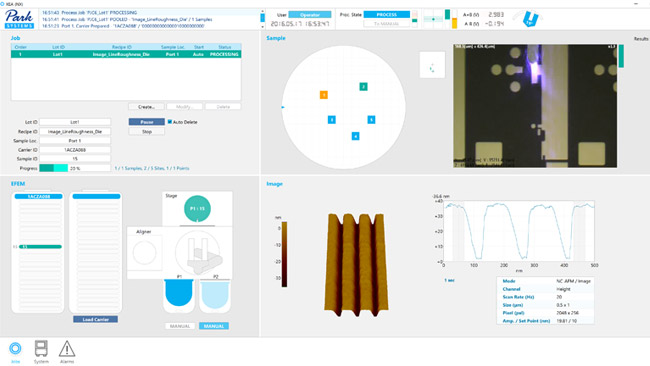Click the job Progress bar
The width and height of the screenshot is (650, 366).
75,168
